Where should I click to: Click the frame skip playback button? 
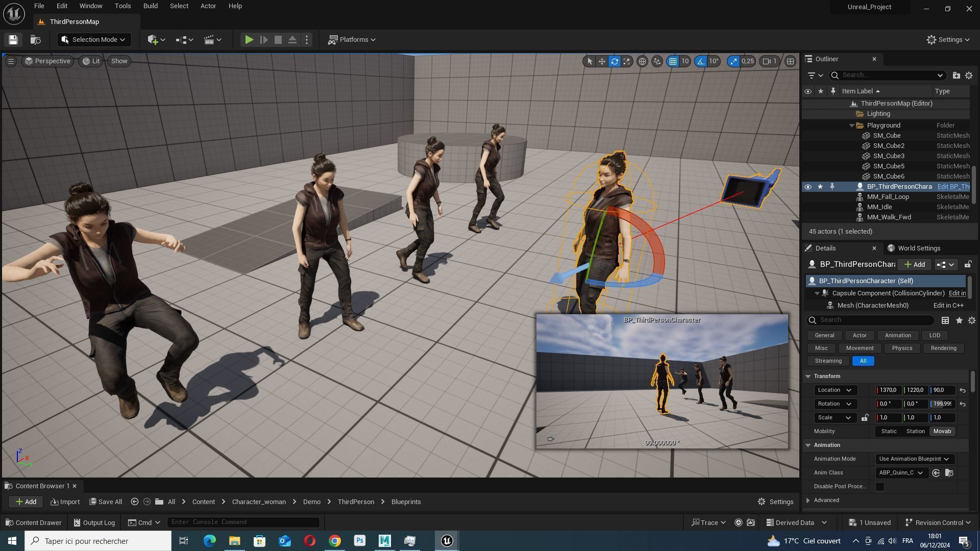pyautogui.click(x=264, y=40)
